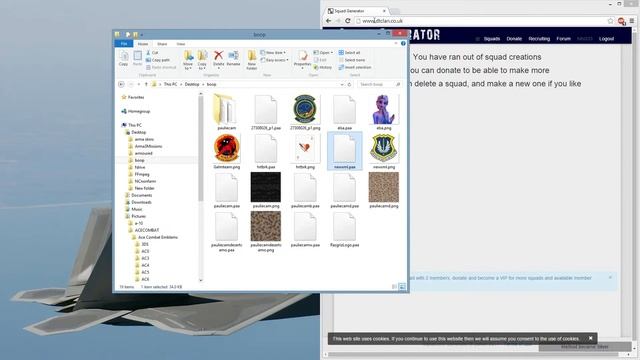Select the paulieocam.png black texture thumbnail
Viewport: 640px width, 360px height.
click(266, 187)
